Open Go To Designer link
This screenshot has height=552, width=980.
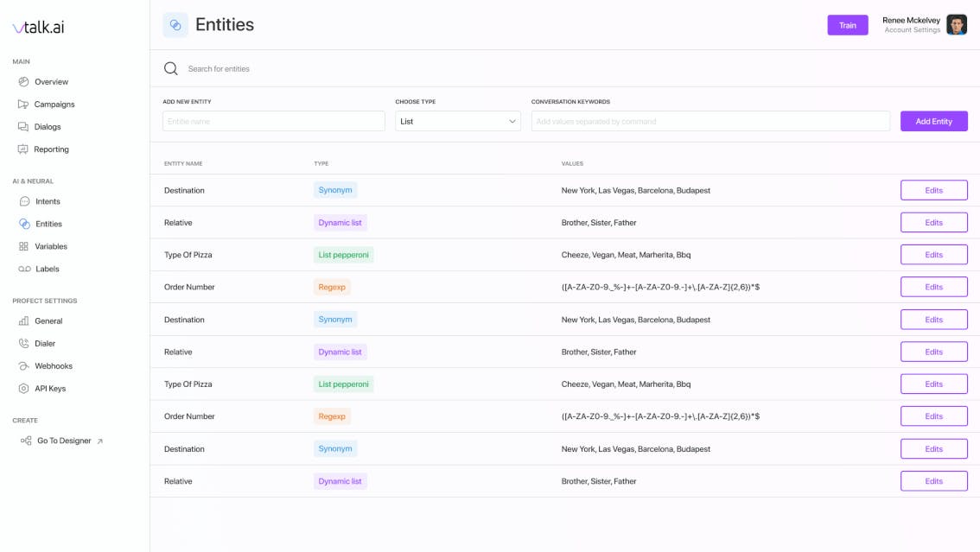(x=64, y=441)
